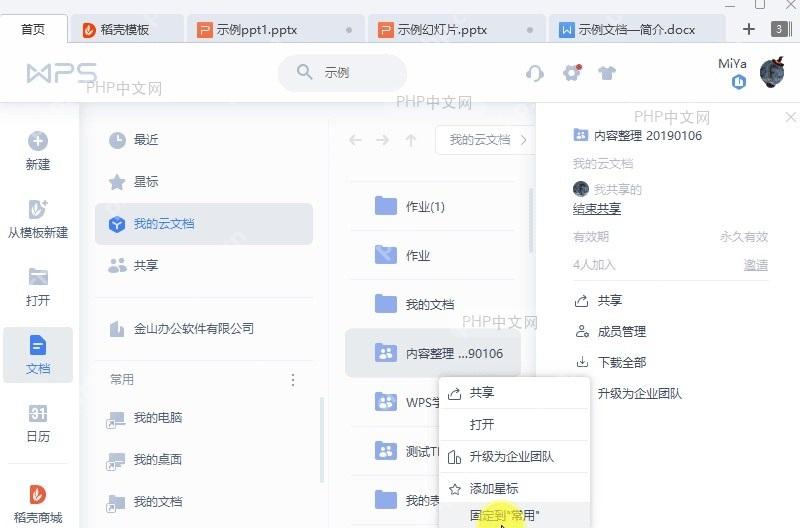The height and width of the screenshot is (528, 800).
Task: Click the MiYa user avatar
Action: click(772, 73)
